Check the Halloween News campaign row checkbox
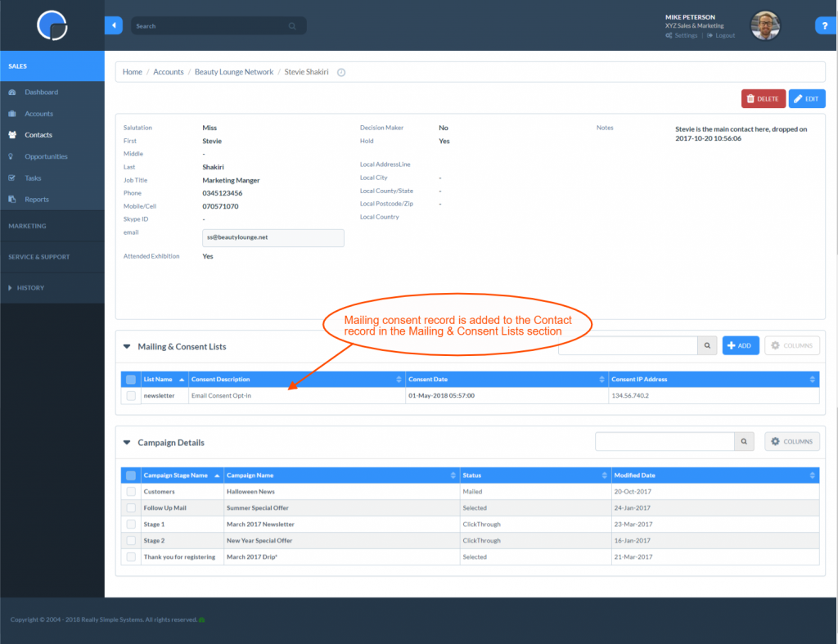Image resolution: width=838 pixels, height=644 pixels. click(133, 491)
